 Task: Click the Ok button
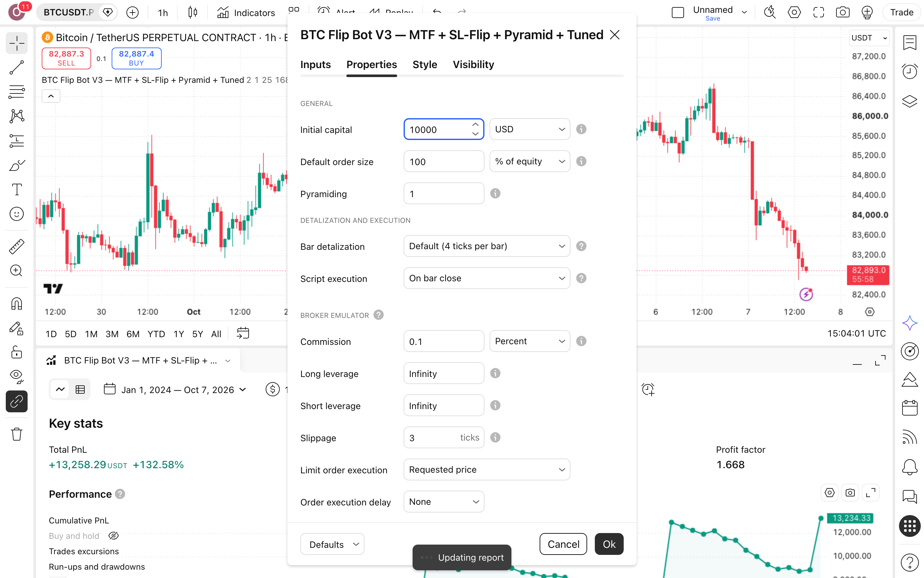609,544
